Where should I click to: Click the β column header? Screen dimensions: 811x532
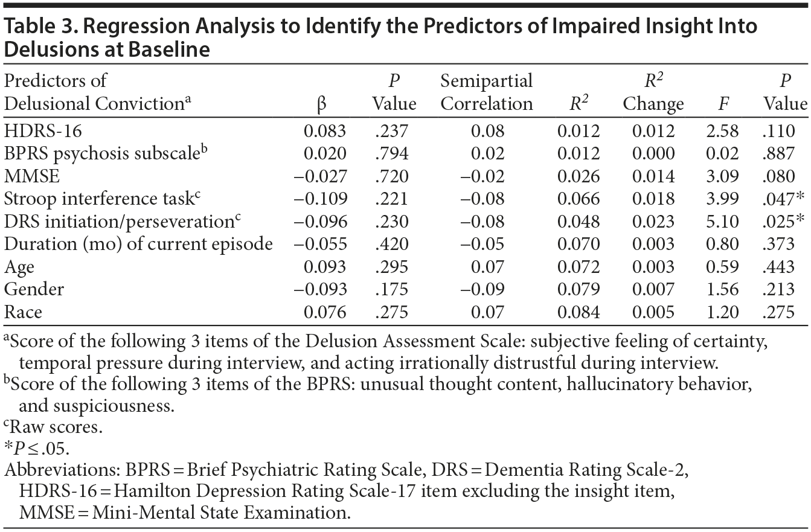pyautogui.click(x=321, y=104)
